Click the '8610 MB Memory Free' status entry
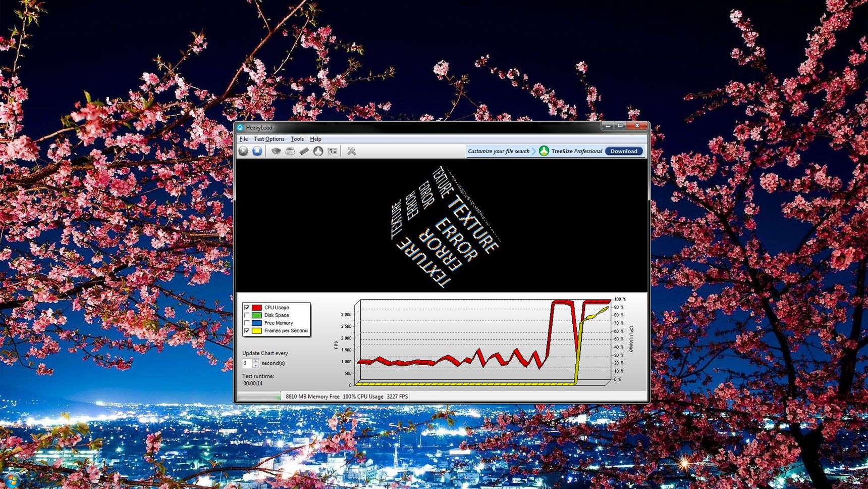 coord(312,397)
